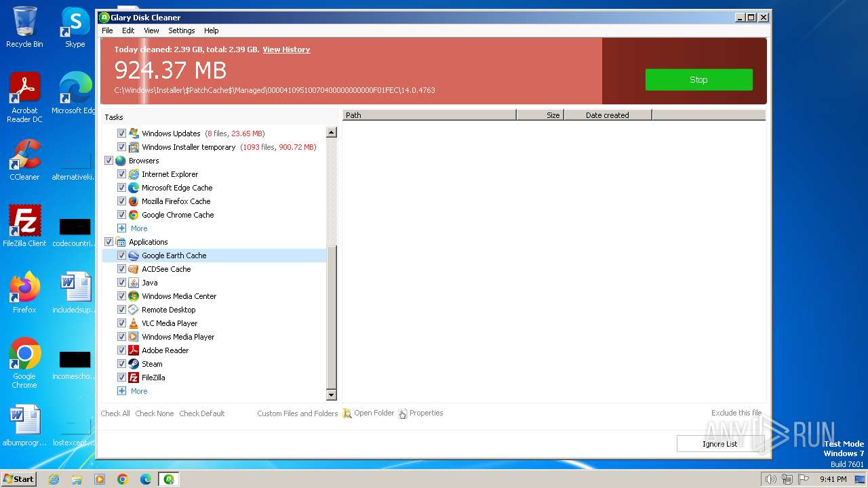
Task: Click the Steam icon in tasks
Action: coord(134,364)
